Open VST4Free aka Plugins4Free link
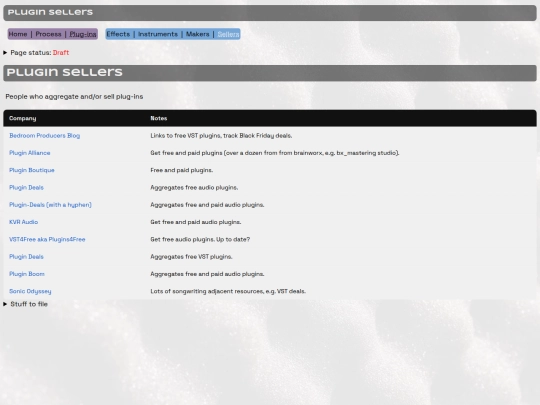 (x=47, y=239)
